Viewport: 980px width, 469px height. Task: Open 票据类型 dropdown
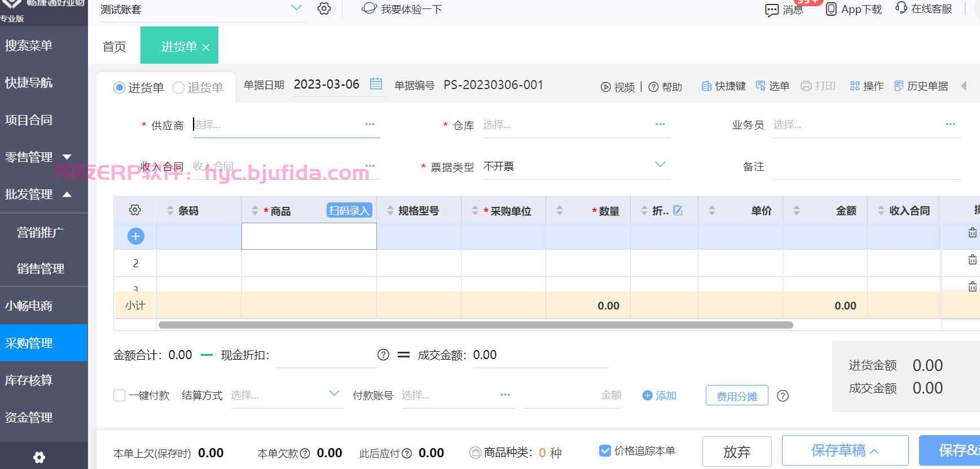tap(660, 165)
